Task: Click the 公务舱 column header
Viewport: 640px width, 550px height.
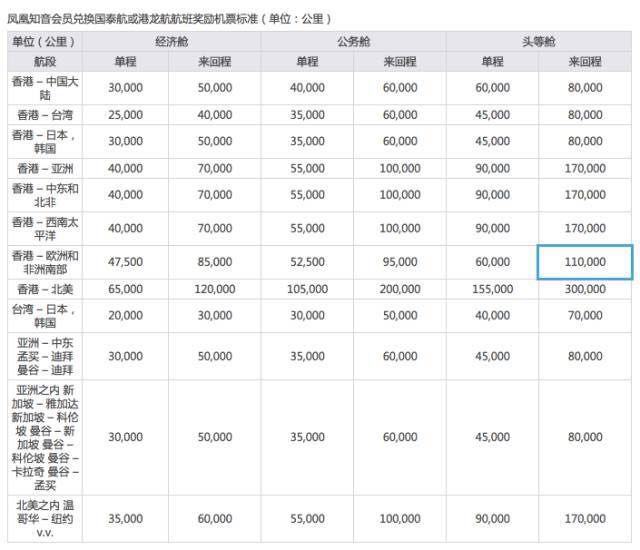Action: [x=353, y=41]
